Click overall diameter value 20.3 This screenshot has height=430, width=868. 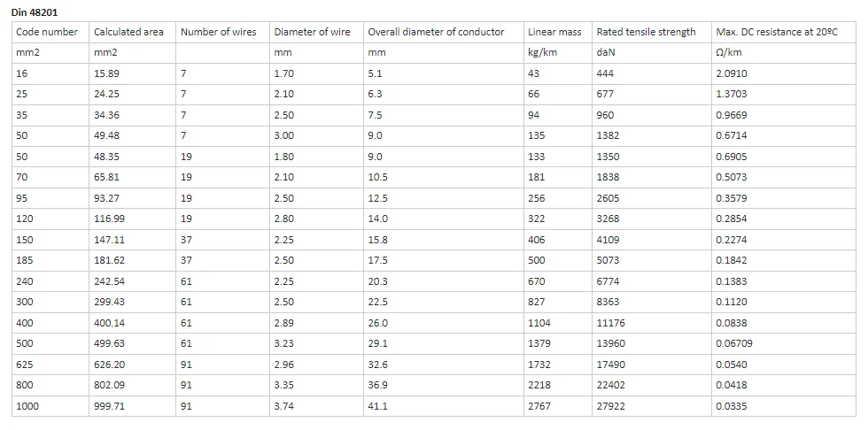(378, 281)
